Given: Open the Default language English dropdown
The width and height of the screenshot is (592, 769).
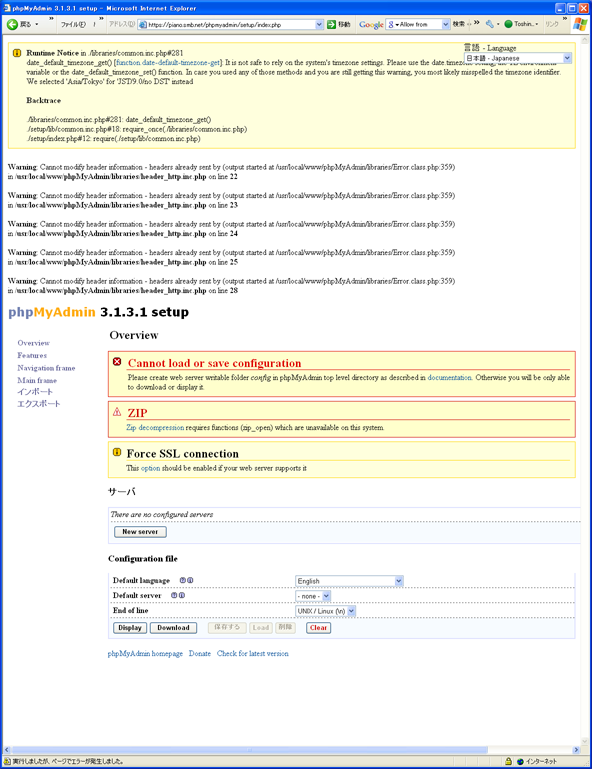Looking at the screenshot, I should tap(349, 581).
